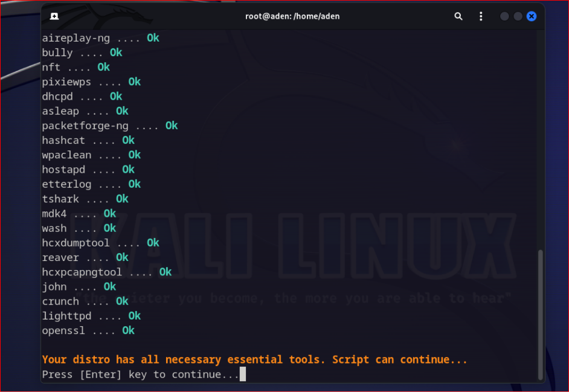Select the reaver line

tap(85, 257)
